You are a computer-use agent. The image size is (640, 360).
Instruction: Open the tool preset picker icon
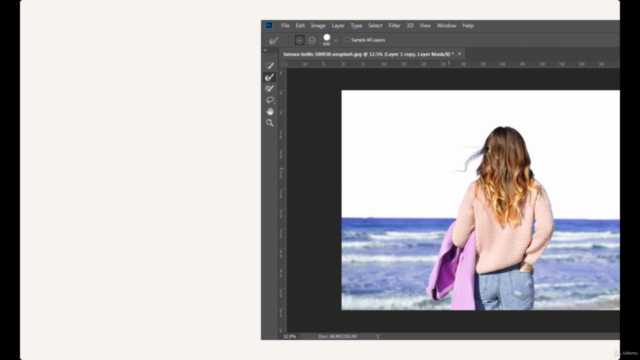(274, 40)
